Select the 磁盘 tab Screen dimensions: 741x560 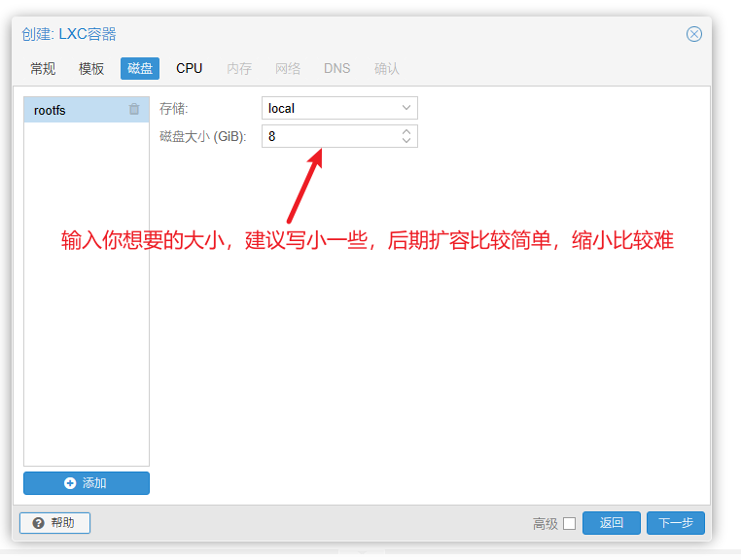[140, 69]
